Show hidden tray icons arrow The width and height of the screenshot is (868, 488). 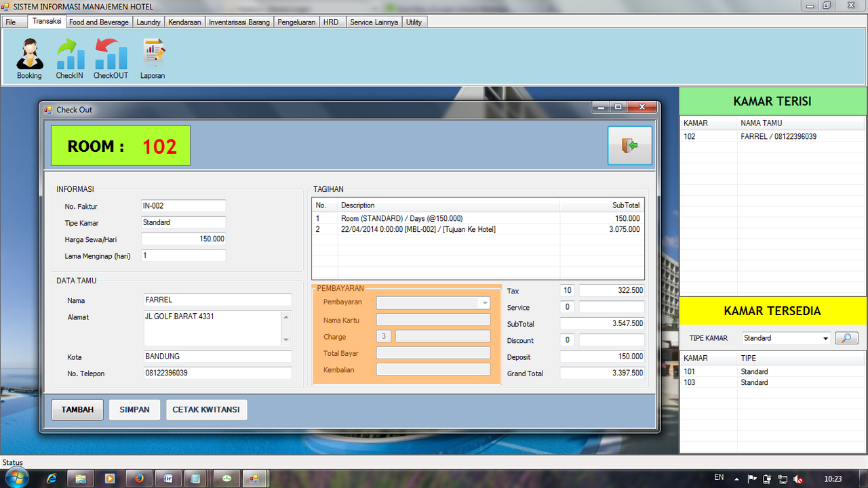click(x=737, y=479)
